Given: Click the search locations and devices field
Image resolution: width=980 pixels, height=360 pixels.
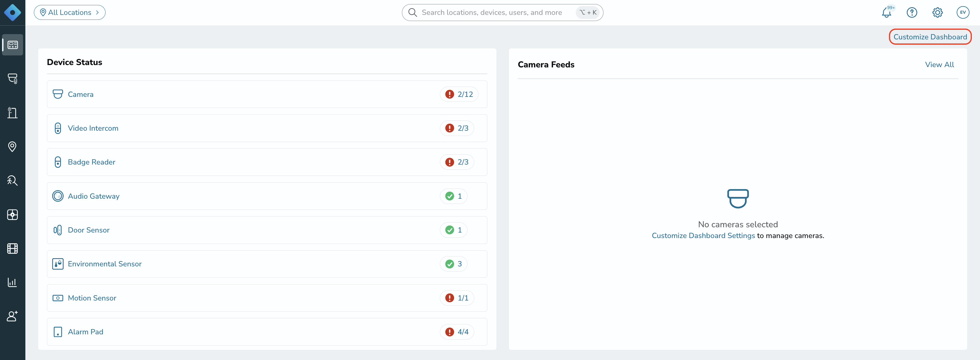Looking at the screenshot, I should coord(502,13).
